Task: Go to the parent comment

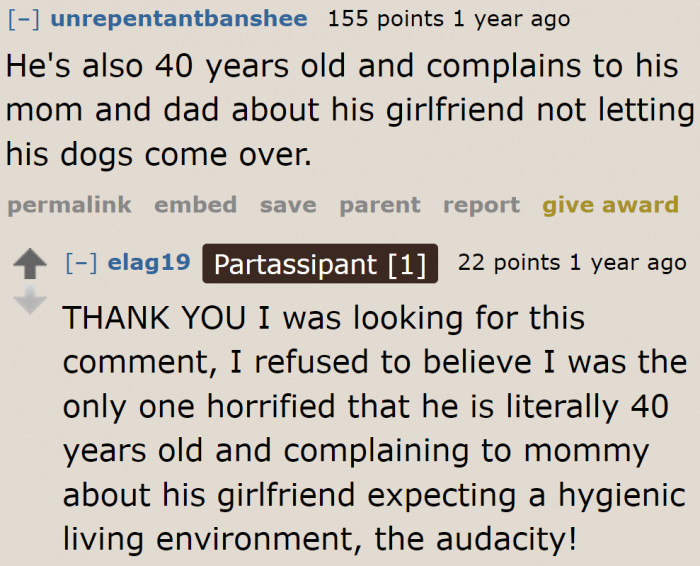Action: coord(379,205)
